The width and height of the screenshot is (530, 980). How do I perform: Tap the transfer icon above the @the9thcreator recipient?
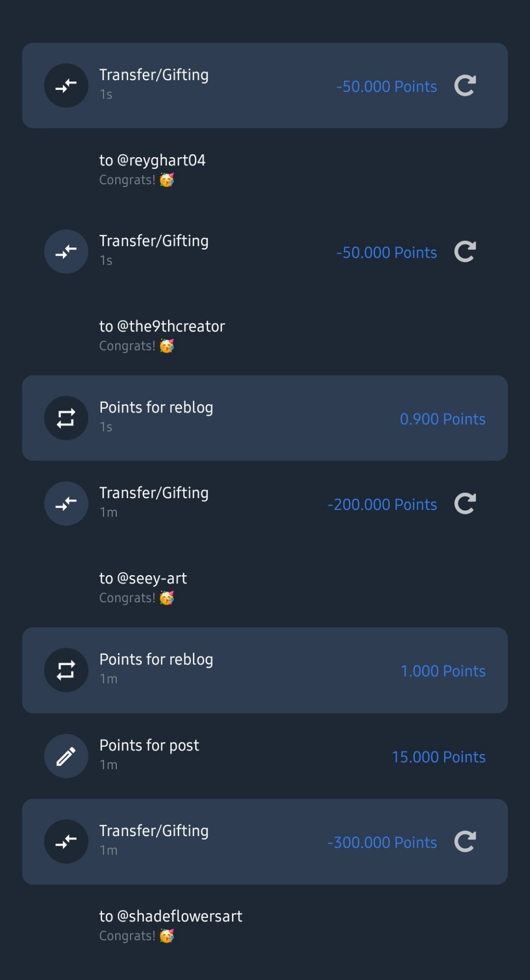(66, 252)
